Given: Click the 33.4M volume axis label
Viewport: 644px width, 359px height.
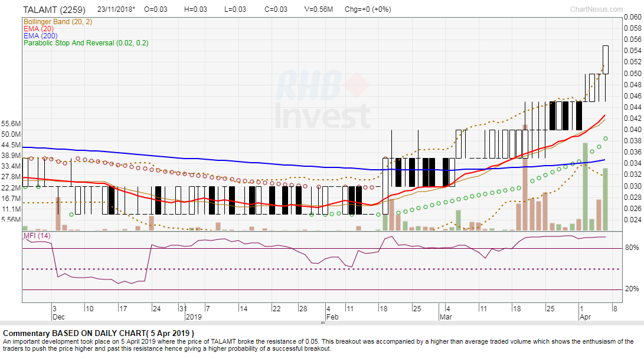Looking at the screenshot, I should tap(11, 166).
